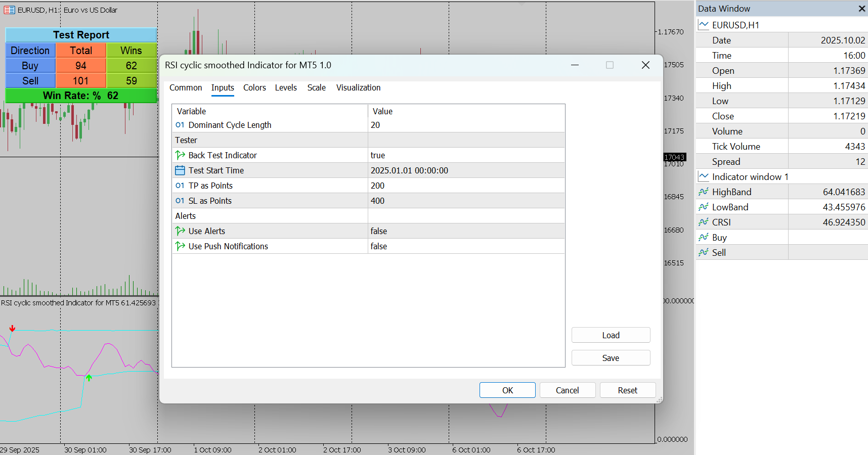The width and height of the screenshot is (868, 455).
Task: Select the Low row value 1.17129
Action: pyautogui.click(x=782, y=101)
